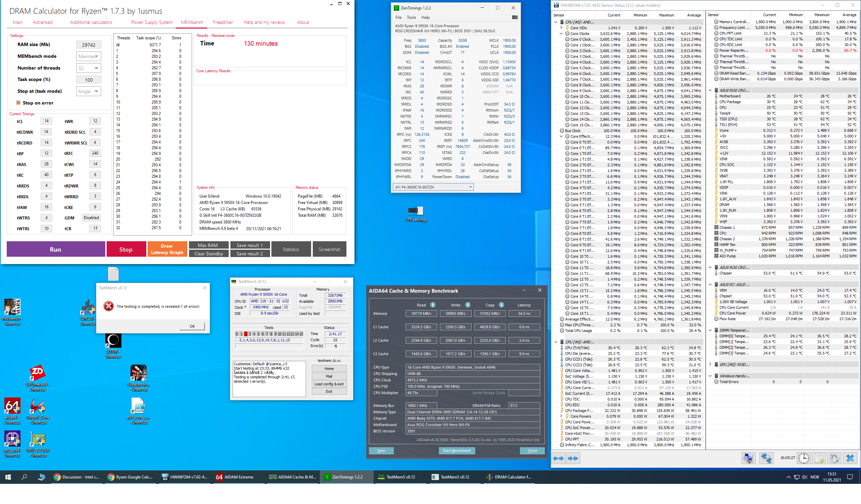Click the Draw Latency Graph button
Image resolution: width=861 pixels, height=504 pixels.
(x=167, y=249)
